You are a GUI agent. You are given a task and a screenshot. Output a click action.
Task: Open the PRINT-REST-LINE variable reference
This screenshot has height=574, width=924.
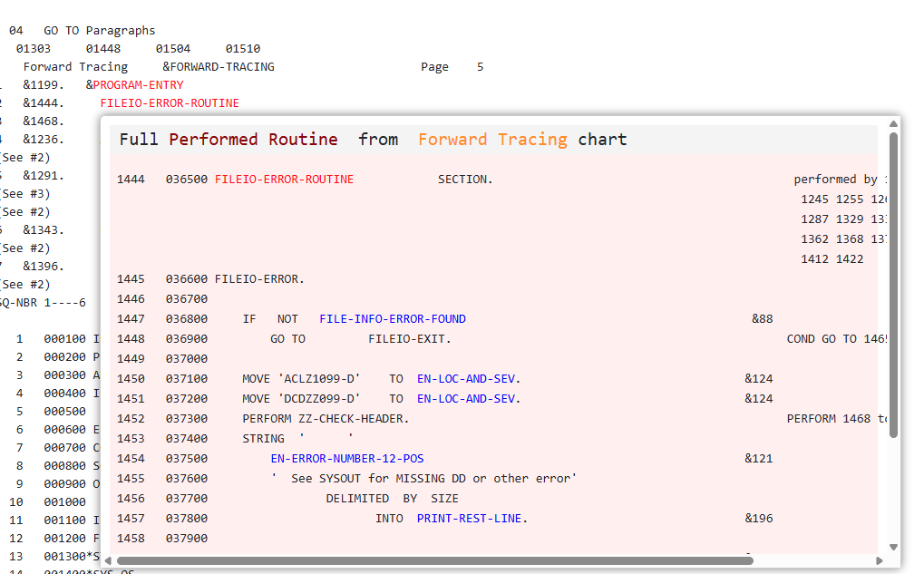coord(472,519)
